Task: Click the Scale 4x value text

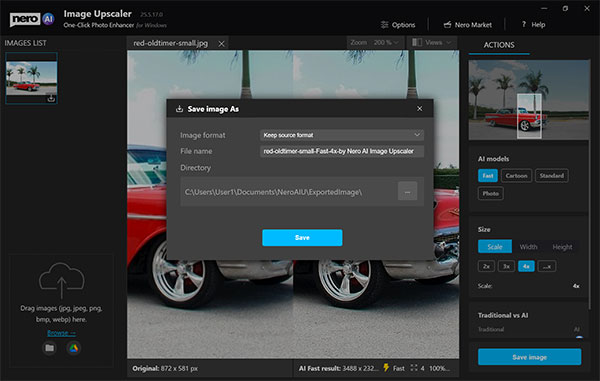Action: (x=576, y=286)
